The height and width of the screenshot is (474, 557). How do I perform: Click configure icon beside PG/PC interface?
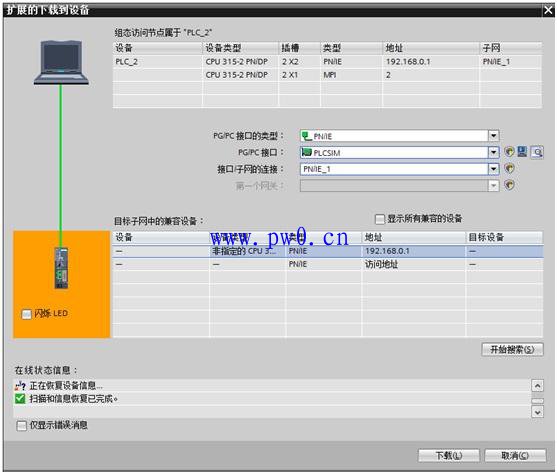point(509,152)
